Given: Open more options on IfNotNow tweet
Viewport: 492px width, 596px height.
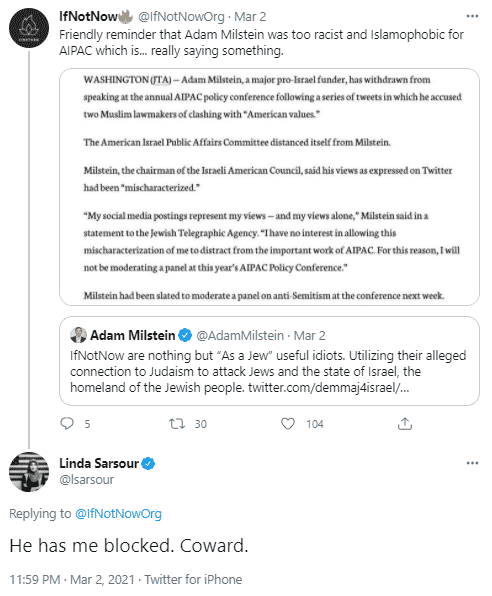Looking at the screenshot, I should coord(472,16).
